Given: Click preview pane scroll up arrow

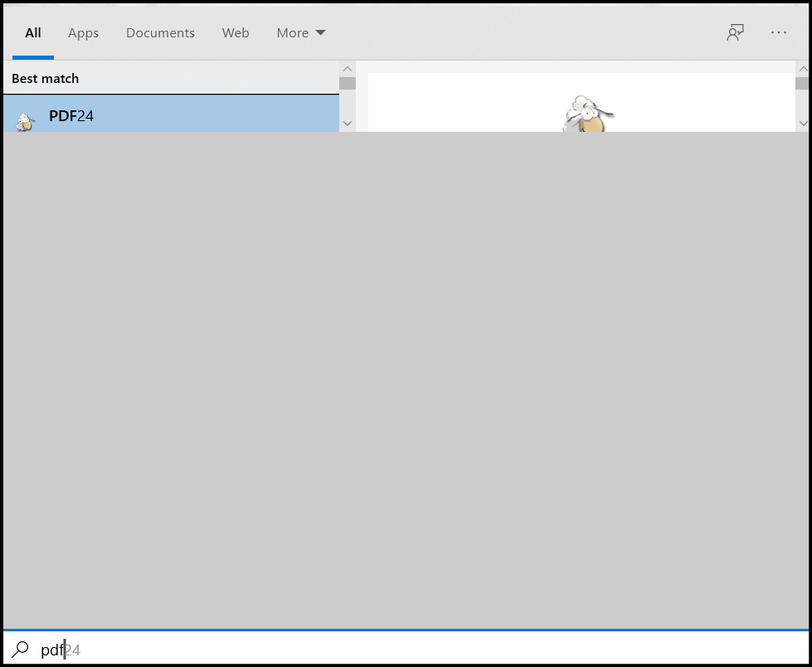Looking at the screenshot, I should coord(803,69).
